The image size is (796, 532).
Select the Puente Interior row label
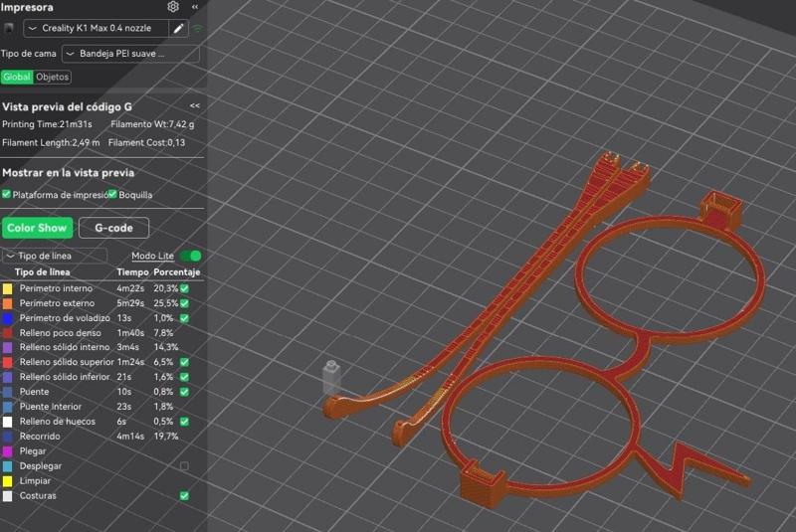click(x=51, y=407)
